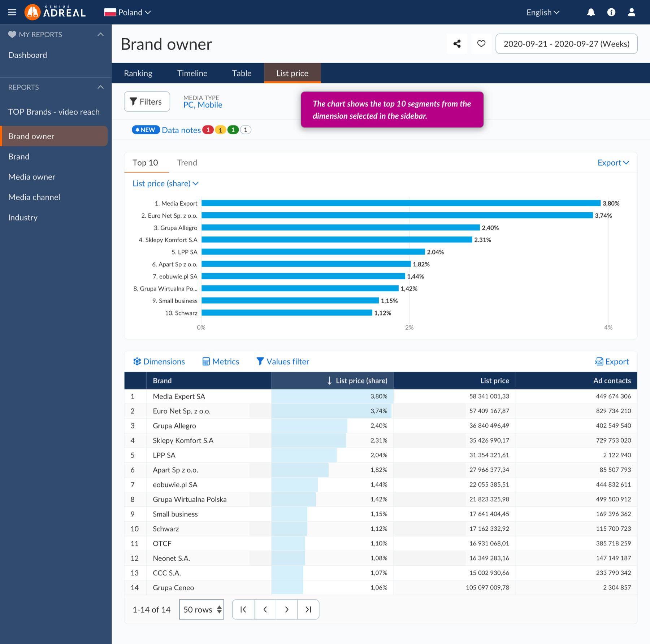The image size is (650, 644).
Task: Open Dashboard in the sidebar
Action: [27, 55]
